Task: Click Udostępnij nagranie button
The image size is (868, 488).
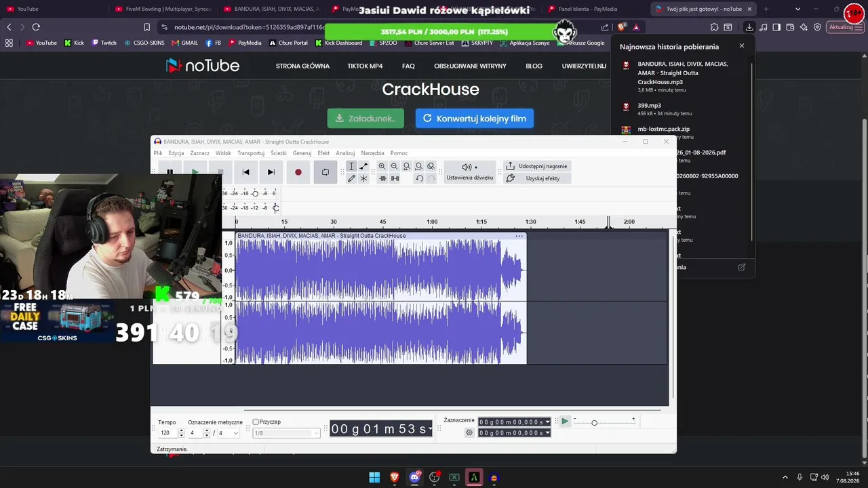Action: (x=537, y=166)
